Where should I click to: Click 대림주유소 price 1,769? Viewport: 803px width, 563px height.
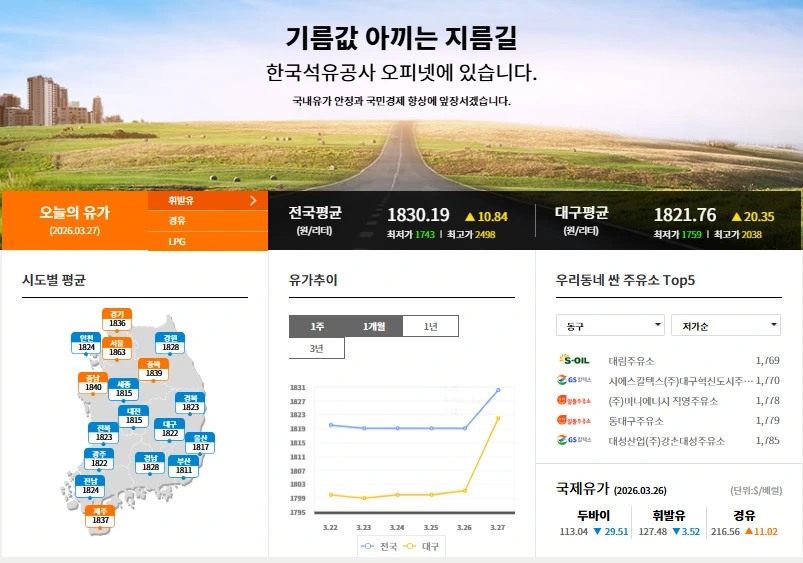(768, 361)
